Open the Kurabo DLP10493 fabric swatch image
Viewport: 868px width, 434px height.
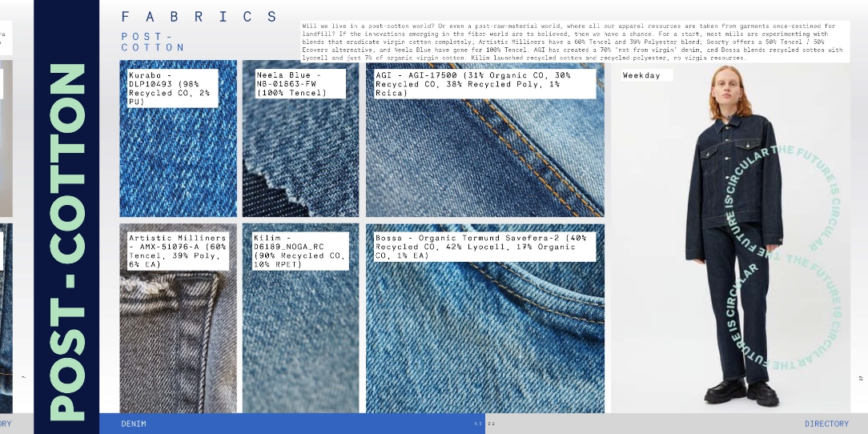coord(179,139)
